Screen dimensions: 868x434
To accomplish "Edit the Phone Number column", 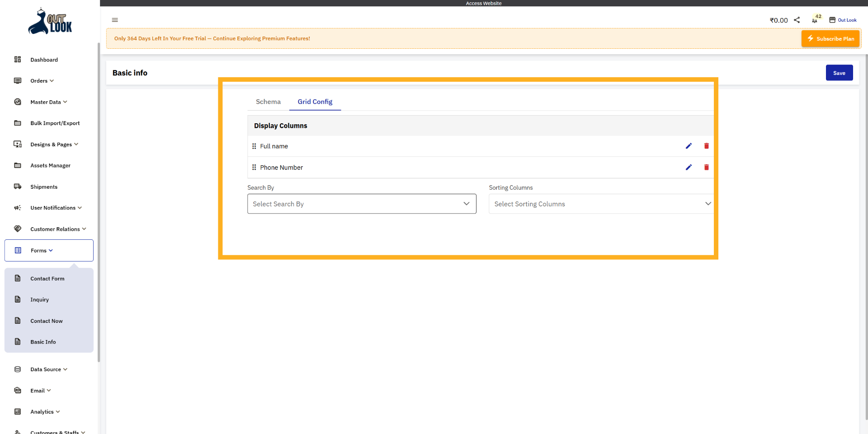I will [689, 167].
